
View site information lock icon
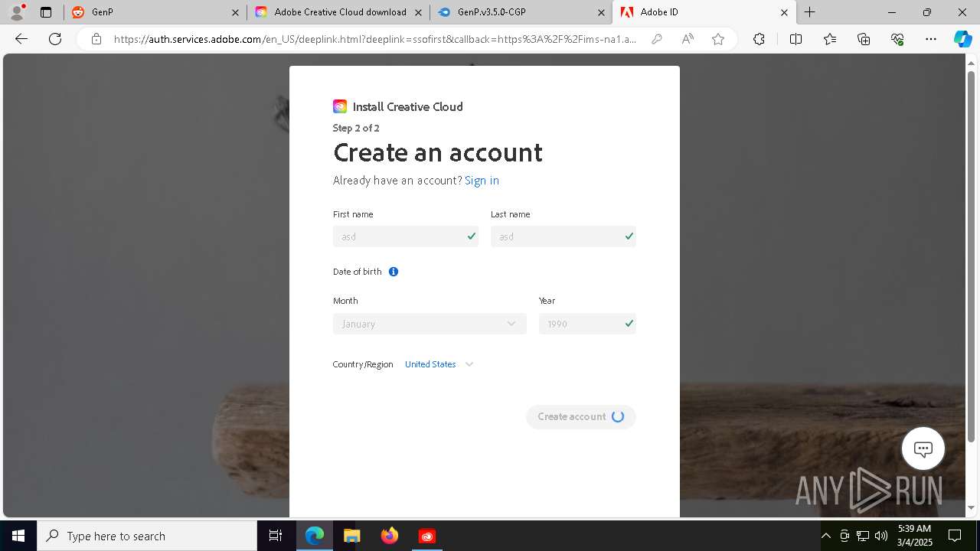[96, 39]
